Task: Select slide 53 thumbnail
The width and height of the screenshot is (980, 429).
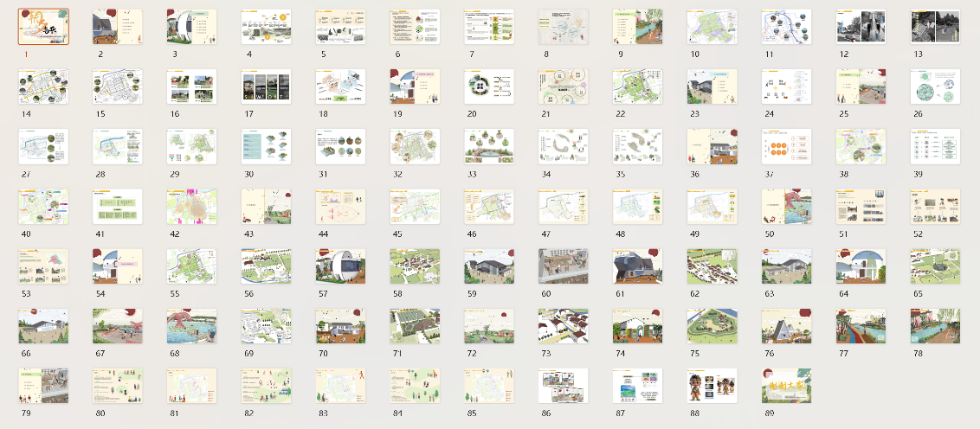Action: tap(43, 266)
